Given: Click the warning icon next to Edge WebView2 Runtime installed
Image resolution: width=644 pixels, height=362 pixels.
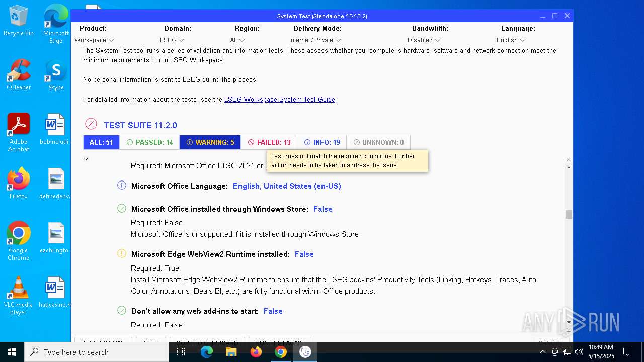Looking at the screenshot, I should tap(122, 253).
